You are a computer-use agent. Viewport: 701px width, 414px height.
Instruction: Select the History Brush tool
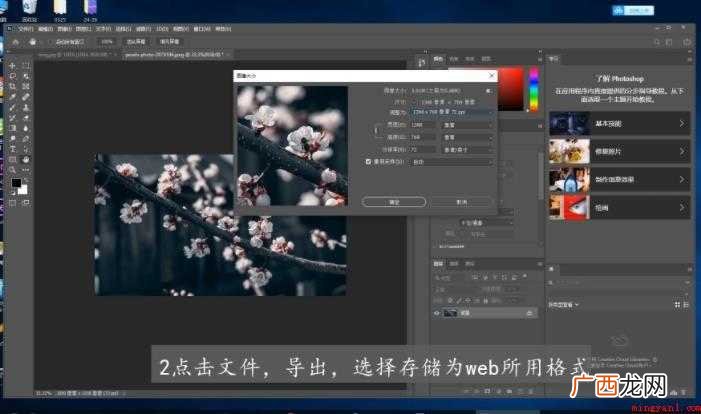point(13,118)
